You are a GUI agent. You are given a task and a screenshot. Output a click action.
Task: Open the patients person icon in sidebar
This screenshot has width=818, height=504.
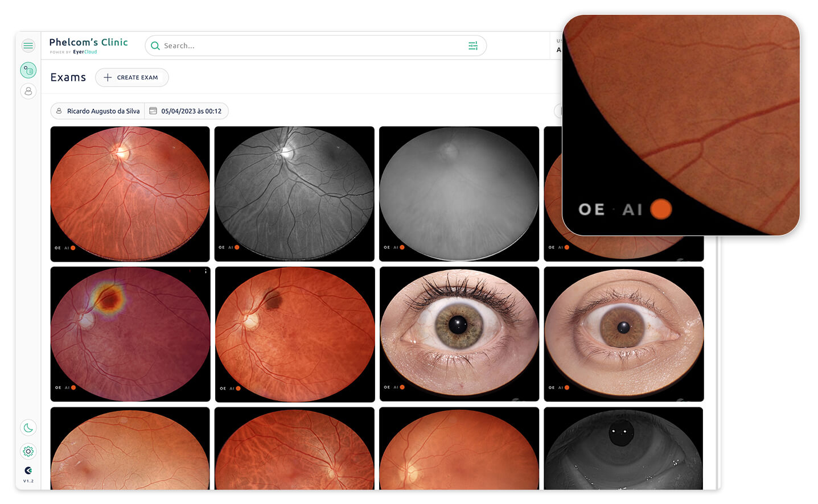[x=28, y=91]
